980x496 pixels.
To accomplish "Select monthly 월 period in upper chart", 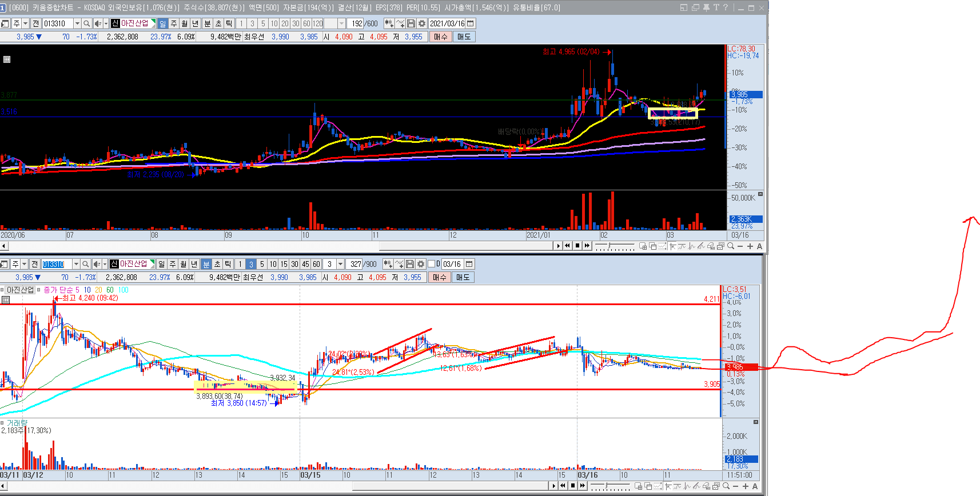I will pyautogui.click(x=184, y=23).
